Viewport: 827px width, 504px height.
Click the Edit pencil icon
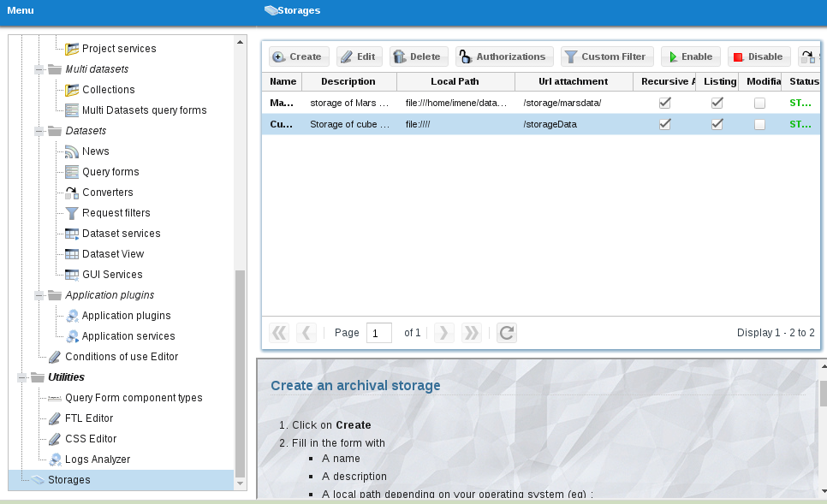click(x=347, y=57)
